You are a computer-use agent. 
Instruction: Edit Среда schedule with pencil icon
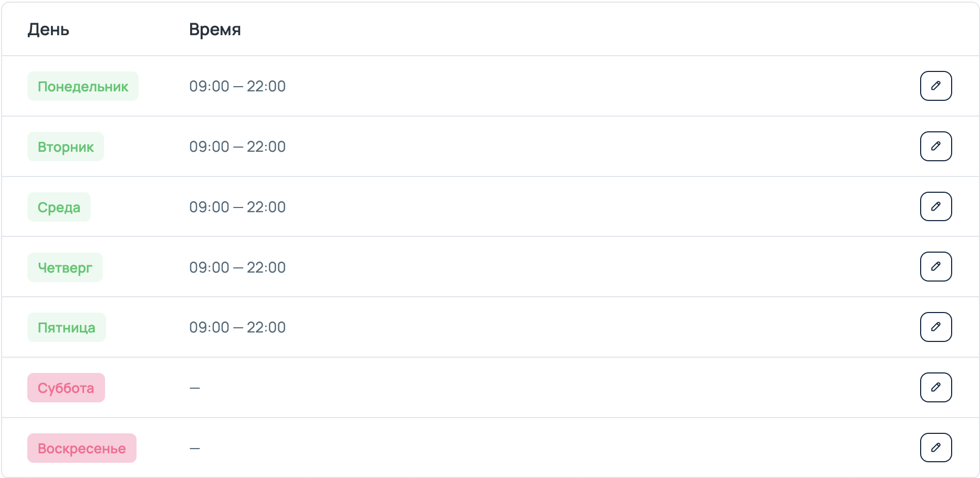(x=936, y=206)
